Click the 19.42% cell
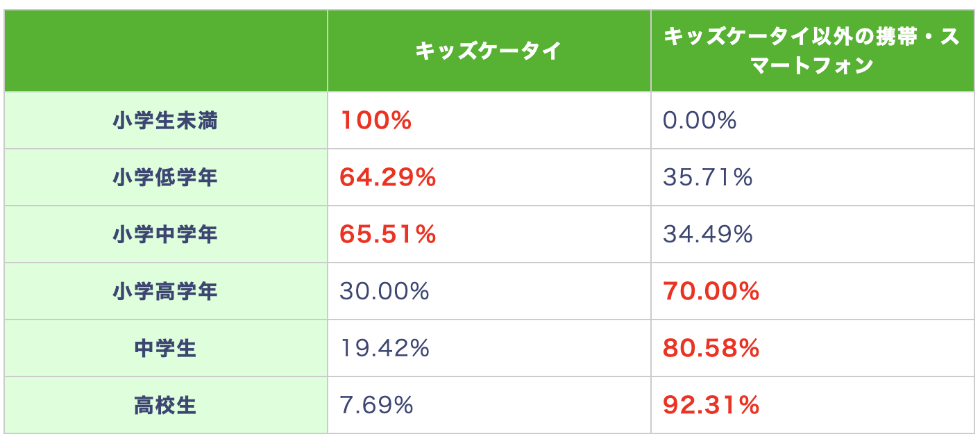 (385, 349)
